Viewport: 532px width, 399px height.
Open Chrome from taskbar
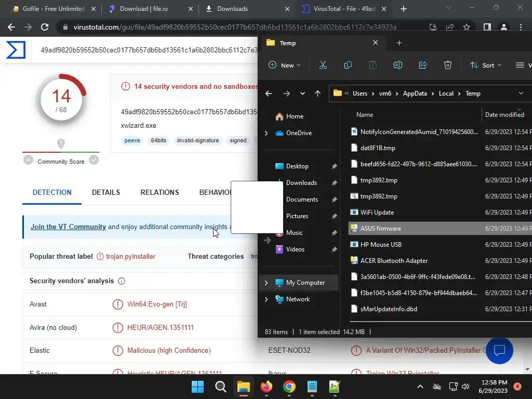[x=289, y=387]
